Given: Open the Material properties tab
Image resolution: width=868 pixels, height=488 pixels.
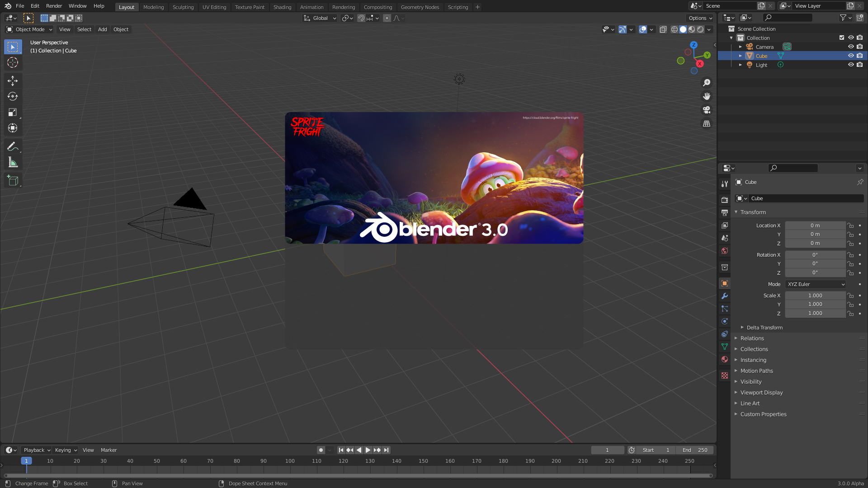Looking at the screenshot, I should [725, 359].
